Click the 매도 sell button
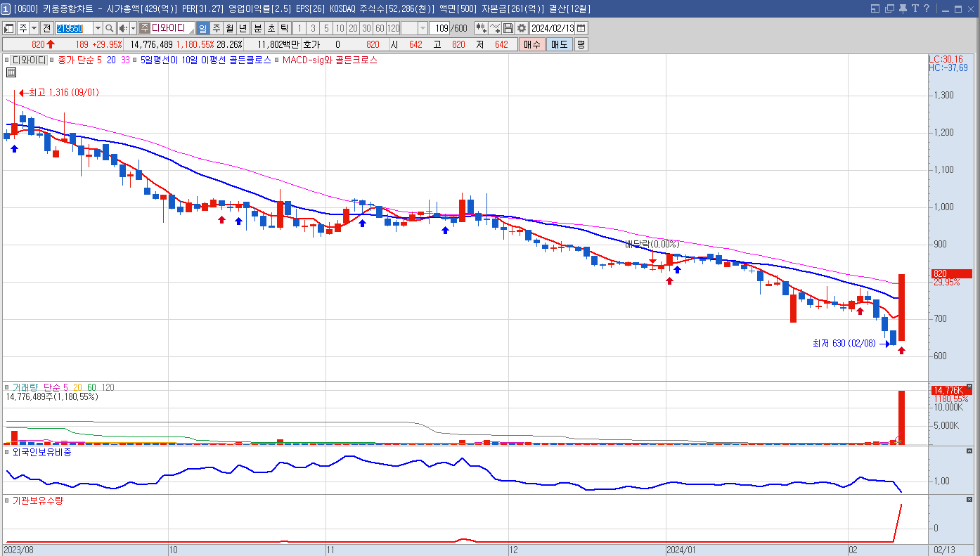980x556 pixels. point(559,44)
